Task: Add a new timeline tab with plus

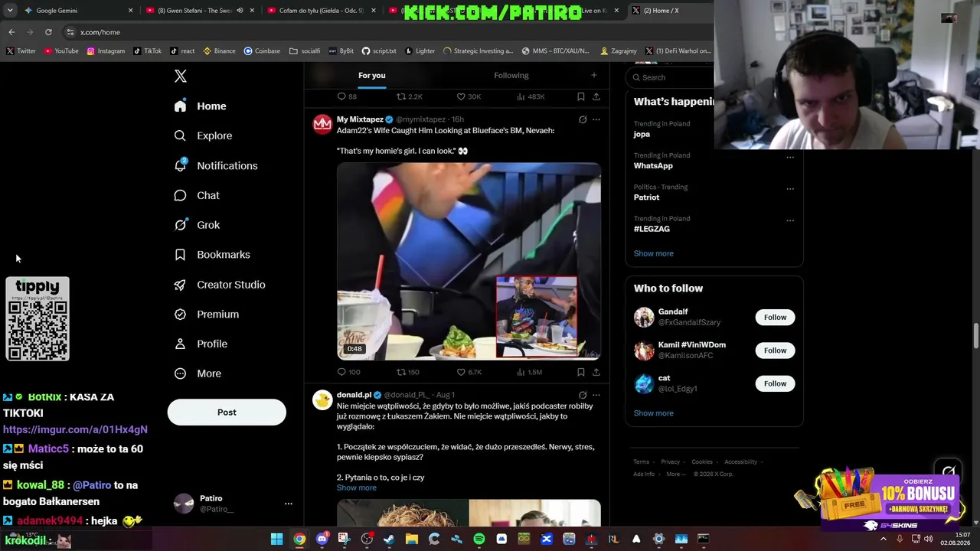Action: click(x=593, y=75)
